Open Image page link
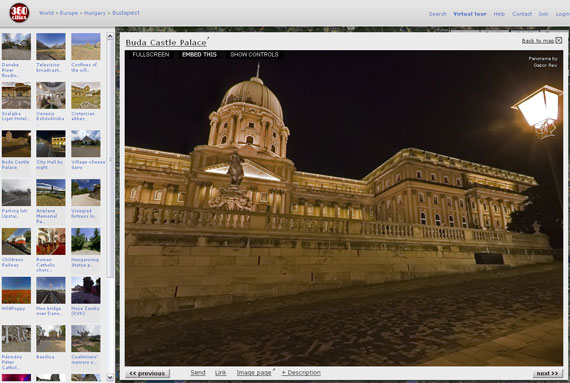 [x=254, y=372]
